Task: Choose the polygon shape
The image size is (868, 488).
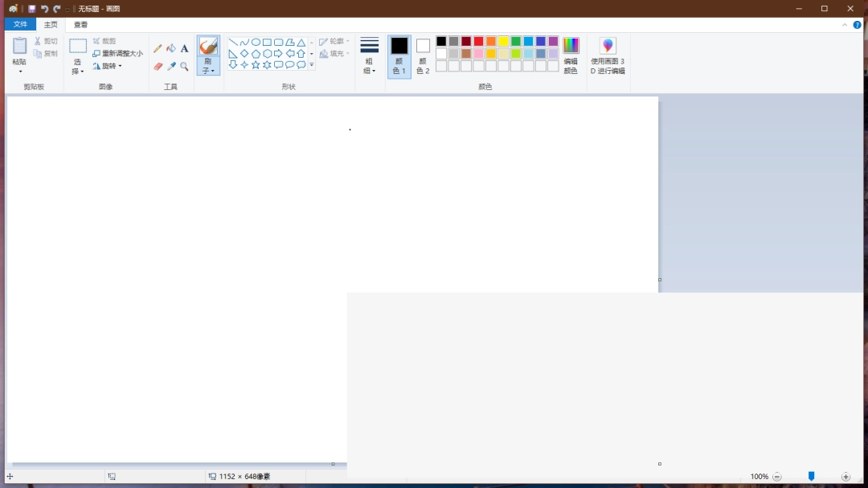Action: click(289, 42)
